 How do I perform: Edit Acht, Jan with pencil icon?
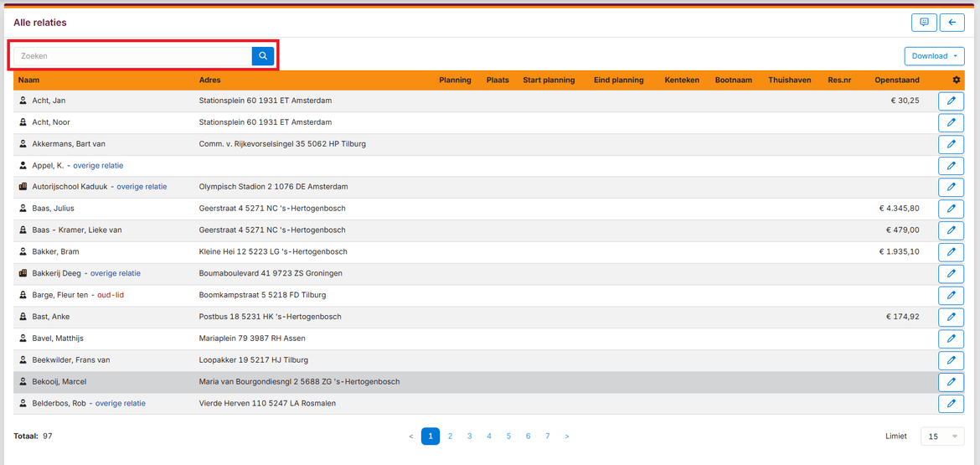tap(951, 101)
